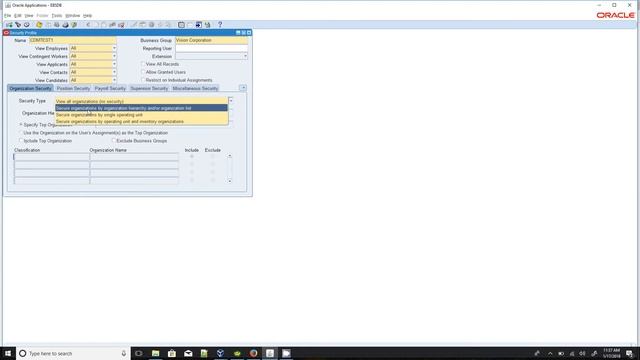Check Restrict on Individual Assignments checkbox
Image resolution: width=640 pixels, height=360 pixels.
tap(143, 80)
